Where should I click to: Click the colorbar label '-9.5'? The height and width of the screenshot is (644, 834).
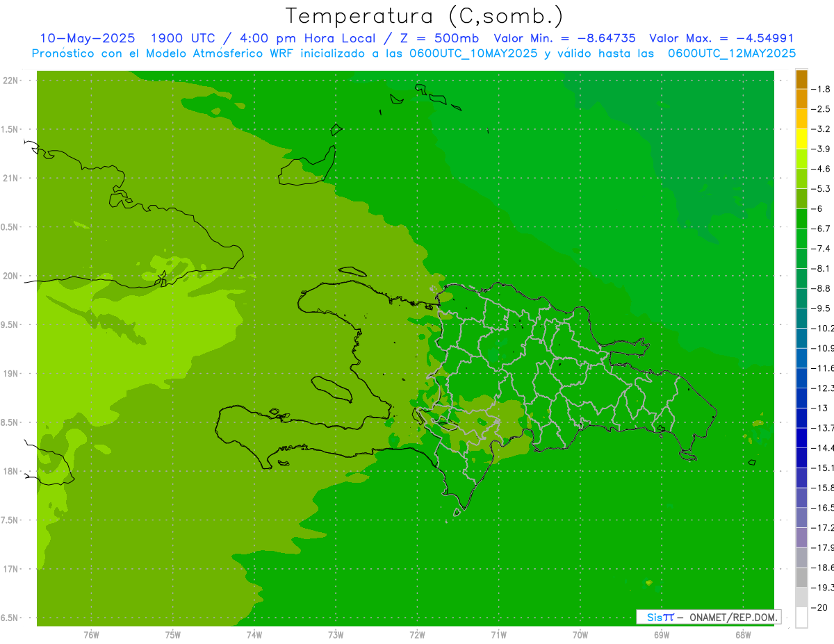[822, 308]
